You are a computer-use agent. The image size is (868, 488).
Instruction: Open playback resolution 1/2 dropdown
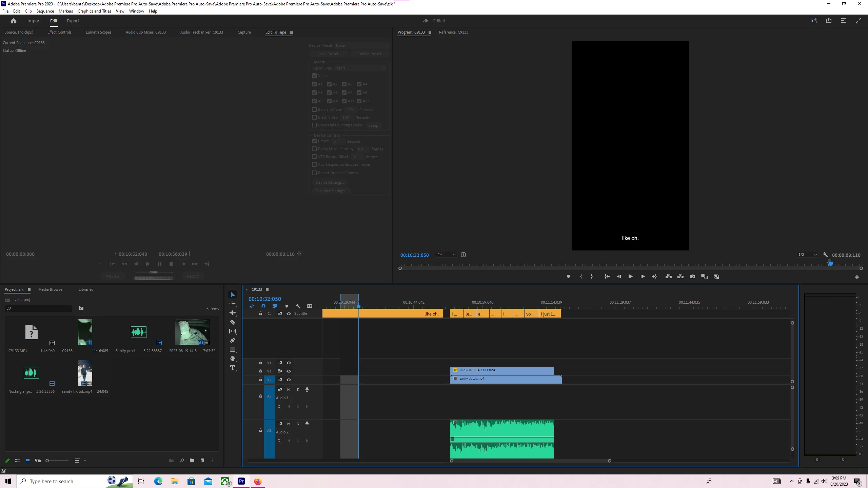click(x=807, y=255)
